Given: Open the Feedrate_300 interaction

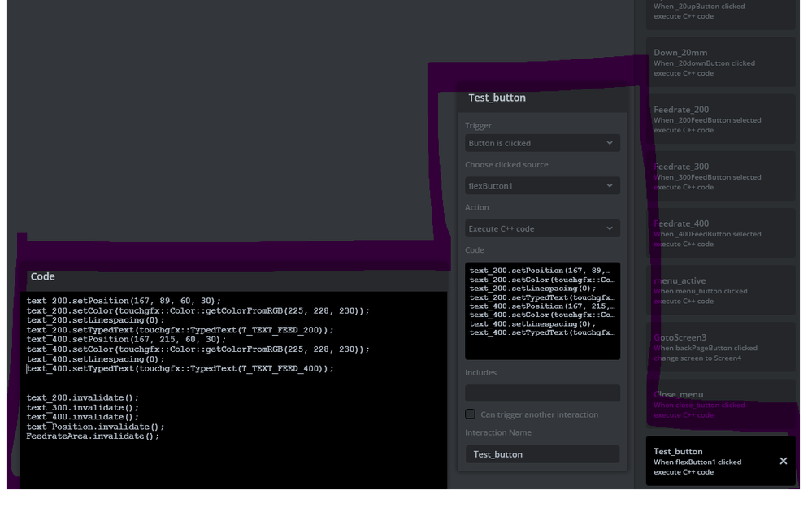Looking at the screenshot, I should coord(720,176).
